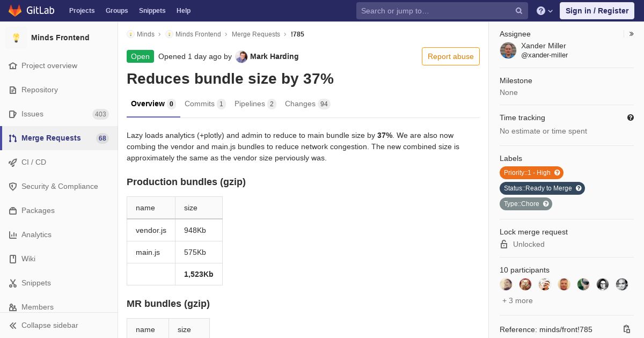Switch to the Commits tab

(x=204, y=104)
